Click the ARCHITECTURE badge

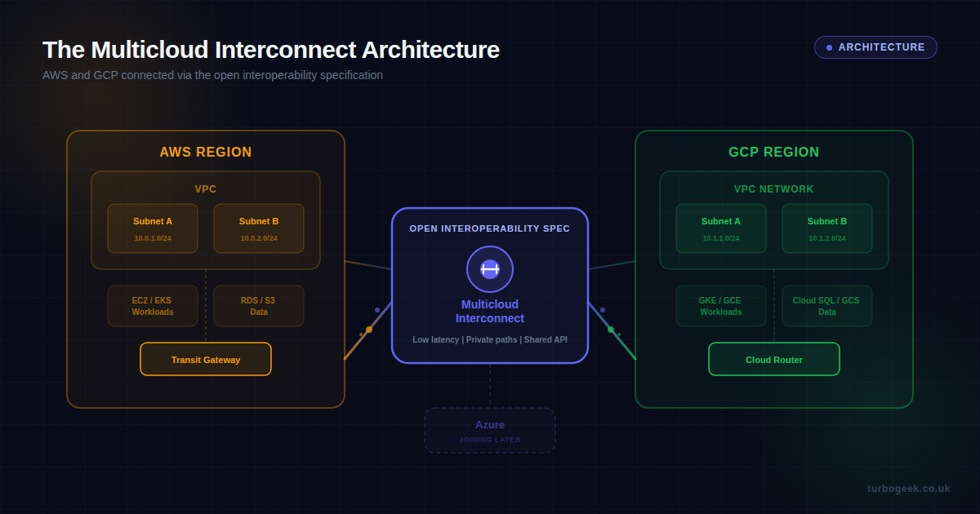875,47
